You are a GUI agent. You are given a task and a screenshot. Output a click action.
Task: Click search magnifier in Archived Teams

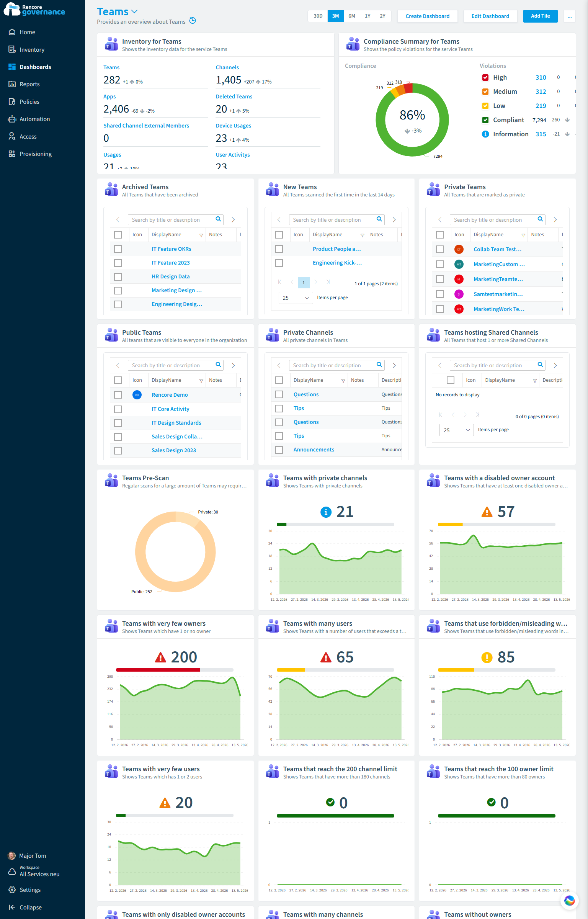[x=218, y=219]
